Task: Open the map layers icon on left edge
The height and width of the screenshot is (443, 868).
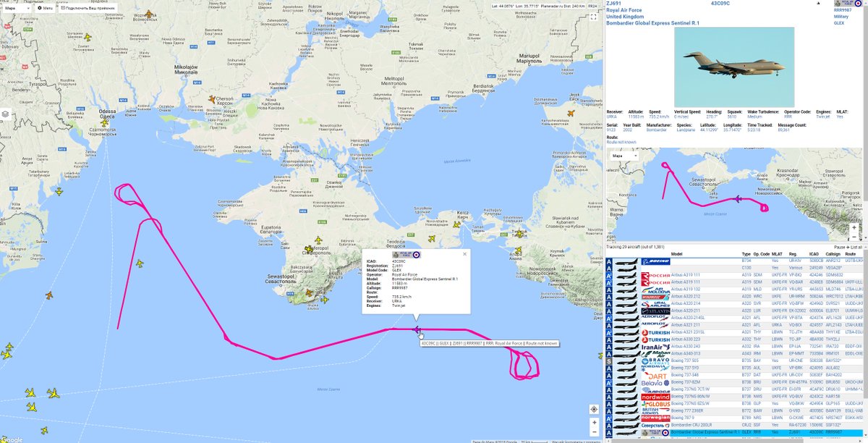Action: 4,114
